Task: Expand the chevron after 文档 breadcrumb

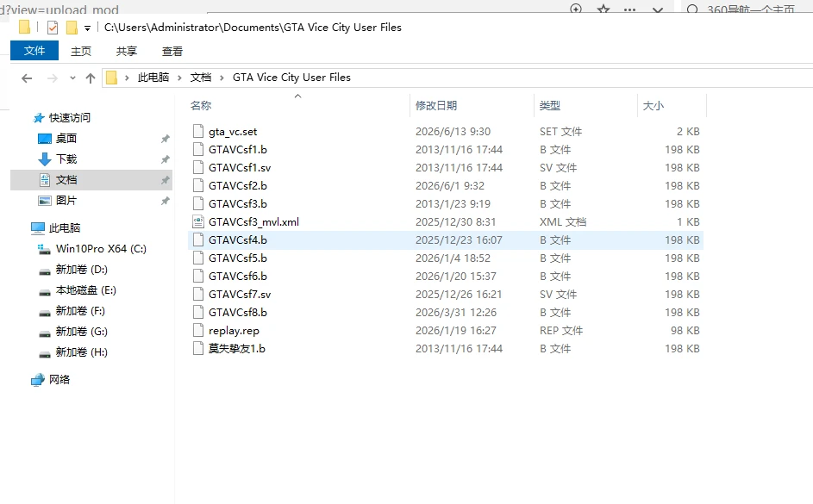Action: point(222,78)
